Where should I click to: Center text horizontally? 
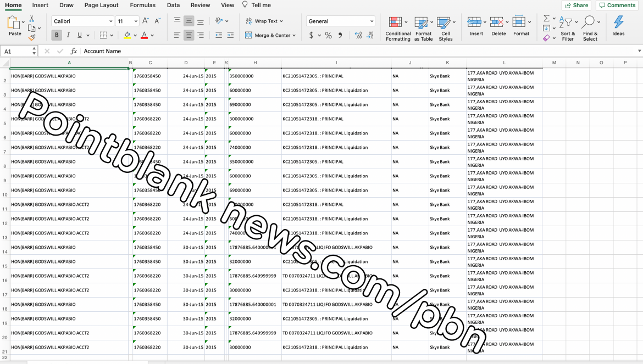(x=189, y=35)
